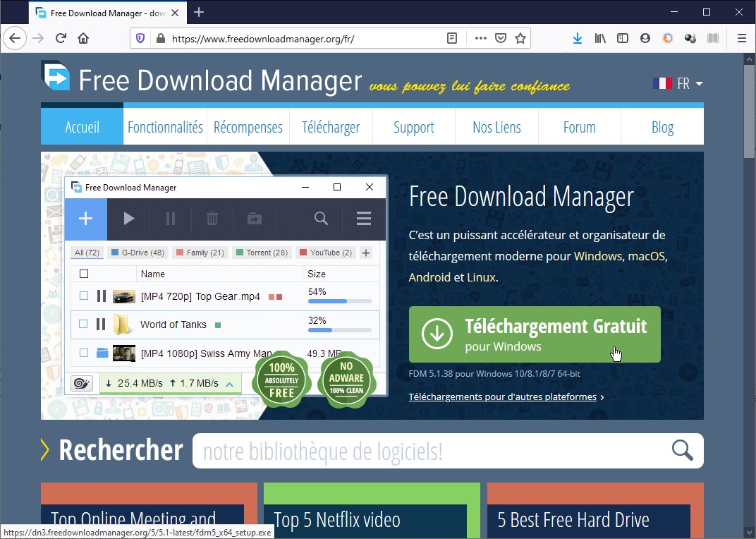Toggle reader view icon in address bar
The width and height of the screenshot is (756, 539).
[453, 38]
